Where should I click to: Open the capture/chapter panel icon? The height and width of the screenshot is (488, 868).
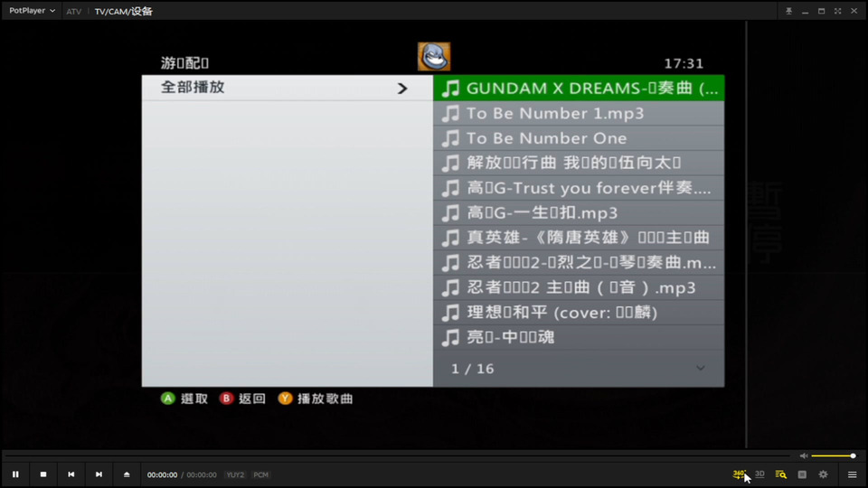click(x=802, y=474)
